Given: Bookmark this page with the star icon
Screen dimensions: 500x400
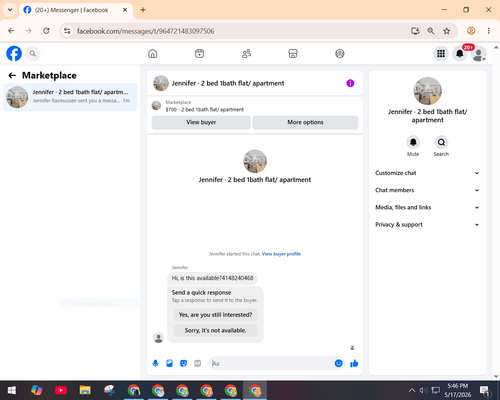Looking at the screenshot, I should tap(447, 31).
